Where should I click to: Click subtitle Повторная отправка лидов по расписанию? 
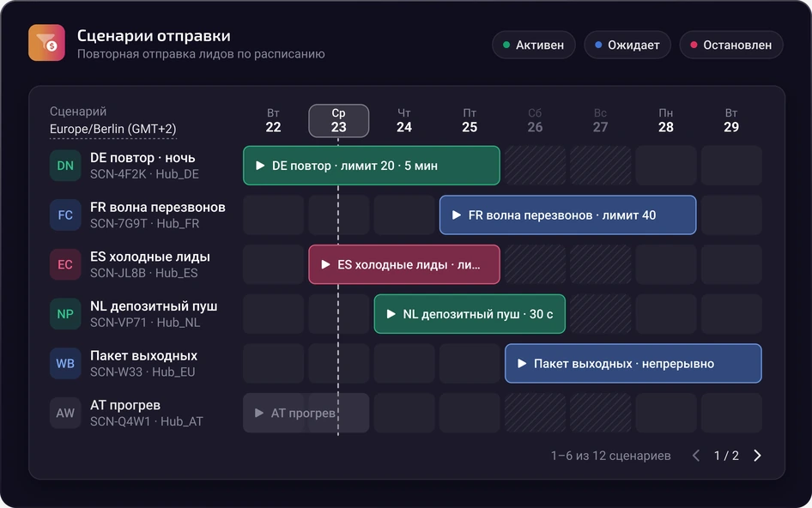point(201,54)
